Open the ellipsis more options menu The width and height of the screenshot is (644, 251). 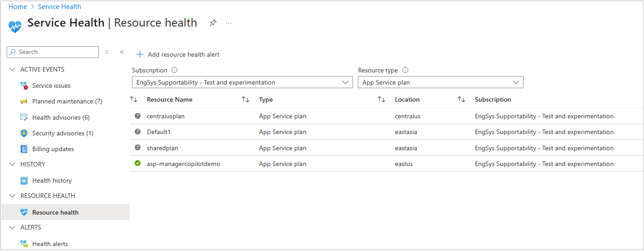coord(229,23)
